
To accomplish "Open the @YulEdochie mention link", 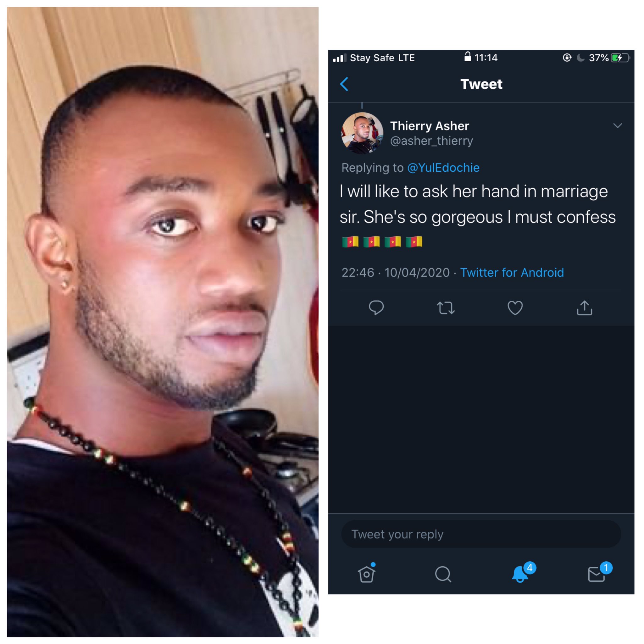I will click(443, 168).
